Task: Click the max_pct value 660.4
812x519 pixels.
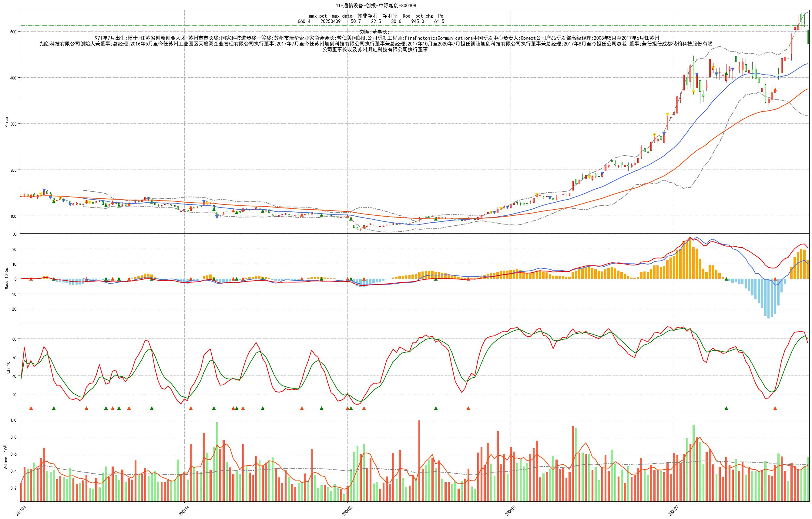Action: coord(304,21)
